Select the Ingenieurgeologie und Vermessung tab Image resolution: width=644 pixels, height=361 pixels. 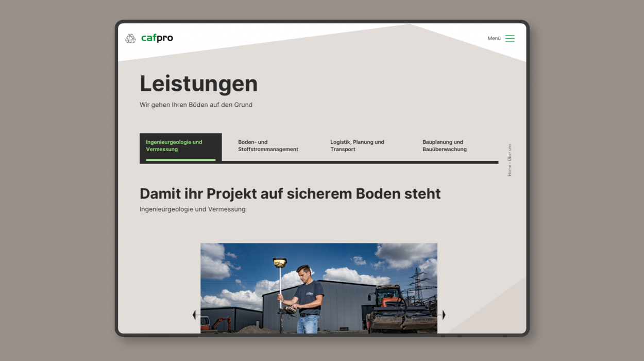point(181,147)
